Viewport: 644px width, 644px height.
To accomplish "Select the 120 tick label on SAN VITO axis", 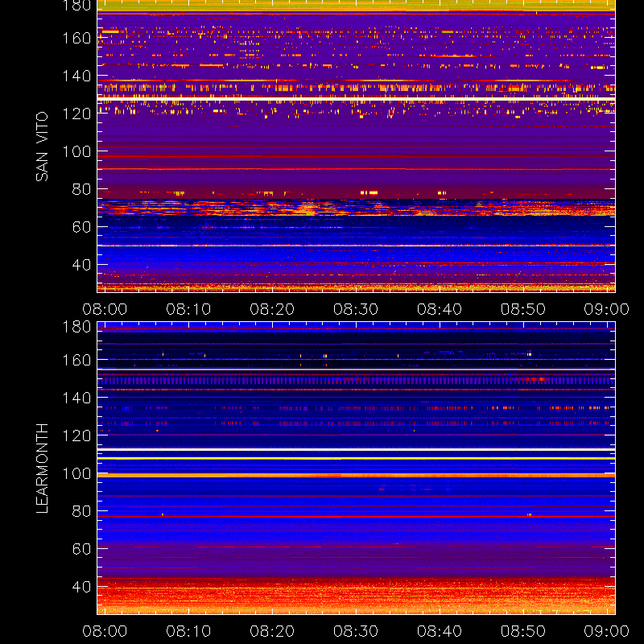I will (76, 114).
